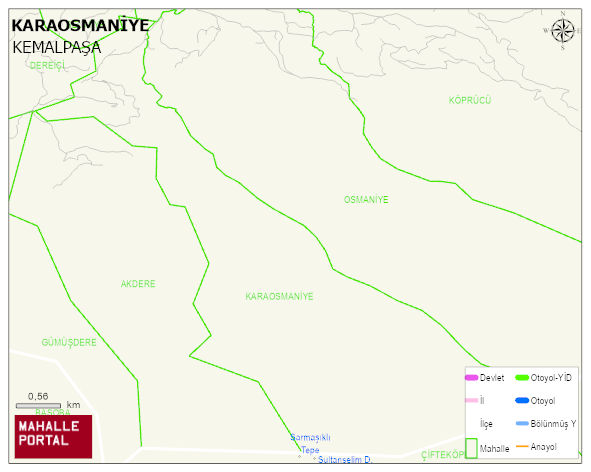
Task: Select the OSMANİYE neighborhood label
Action: click(366, 199)
